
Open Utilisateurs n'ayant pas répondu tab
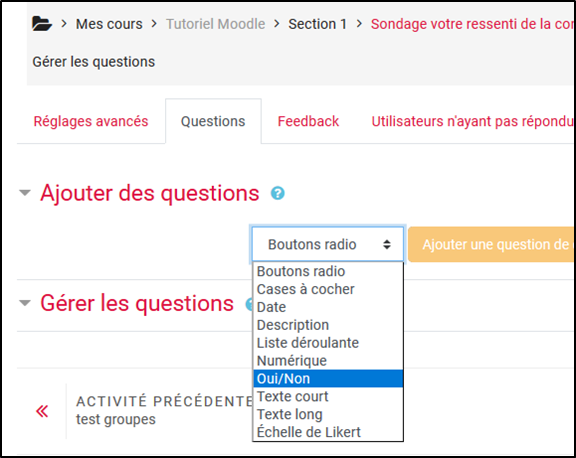click(x=472, y=121)
